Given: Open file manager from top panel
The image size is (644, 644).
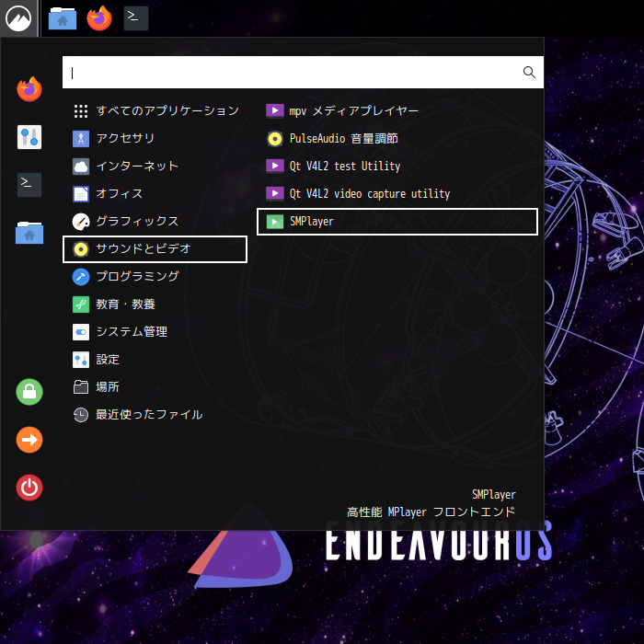Looking at the screenshot, I should pos(63,18).
